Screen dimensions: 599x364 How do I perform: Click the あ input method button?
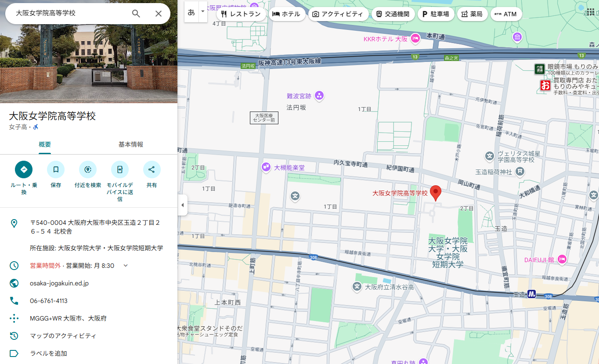pyautogui.click(x=191, y=12)
